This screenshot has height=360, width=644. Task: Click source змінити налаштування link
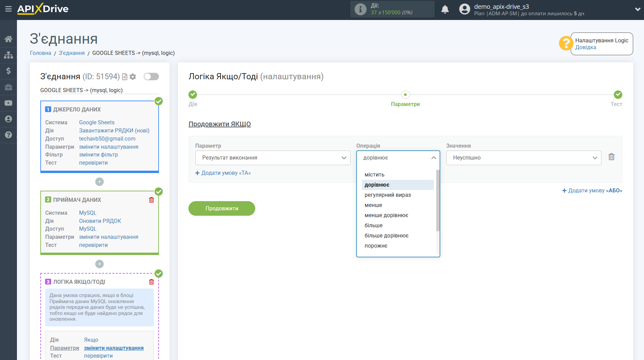pyautogui.click(x=108, y=147)
